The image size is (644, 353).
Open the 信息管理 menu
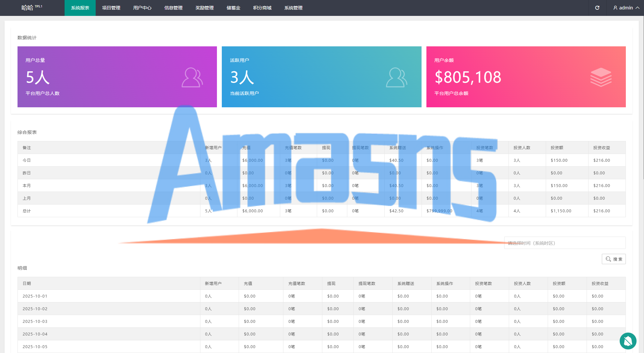[x=173, y=8]
